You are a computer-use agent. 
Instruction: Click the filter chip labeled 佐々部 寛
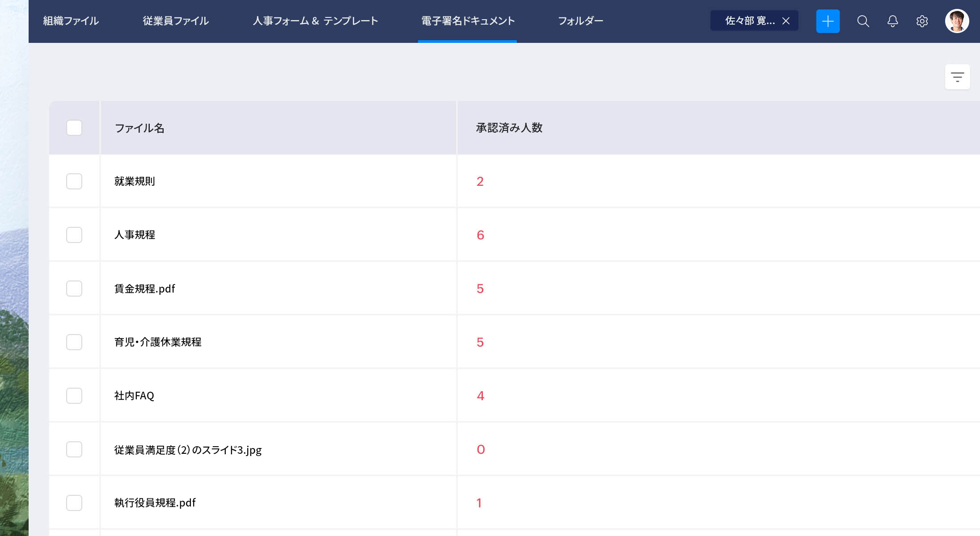pyautogui.click(x=744, y=21)
